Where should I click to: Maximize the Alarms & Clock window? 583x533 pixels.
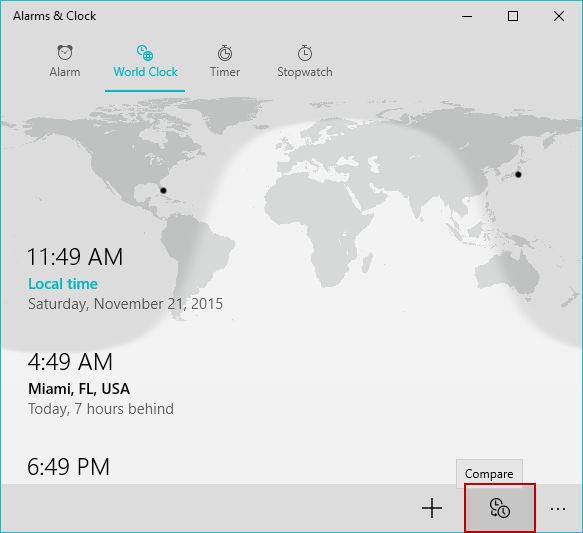point(513,16)
